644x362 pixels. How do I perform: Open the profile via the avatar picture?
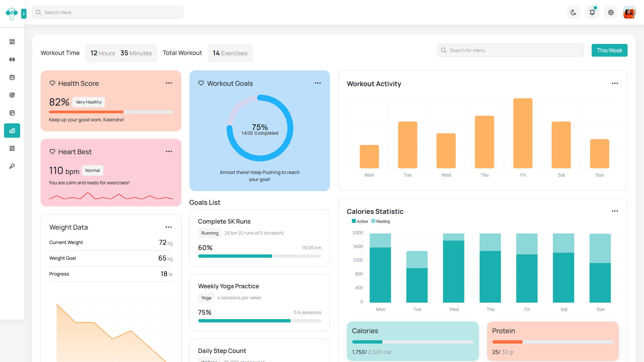(x=629, y=13)
